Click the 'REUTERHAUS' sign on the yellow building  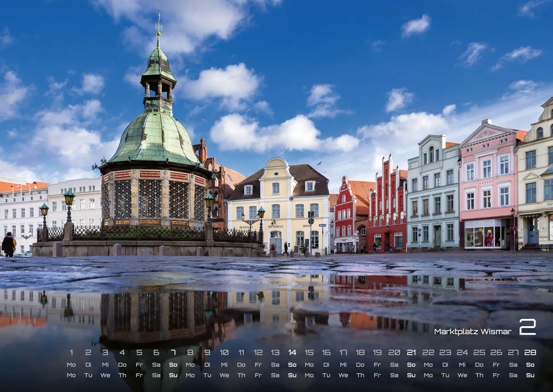pos(276,226)
